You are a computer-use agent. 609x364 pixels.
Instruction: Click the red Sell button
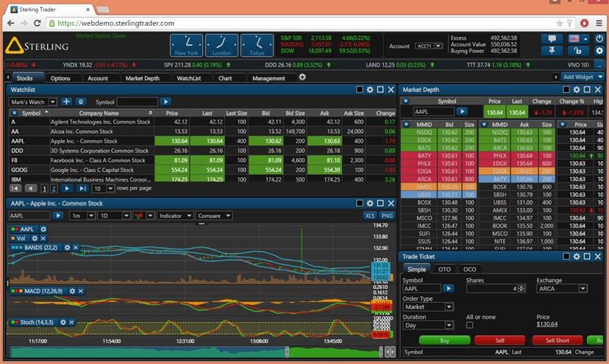click(499, 340)
